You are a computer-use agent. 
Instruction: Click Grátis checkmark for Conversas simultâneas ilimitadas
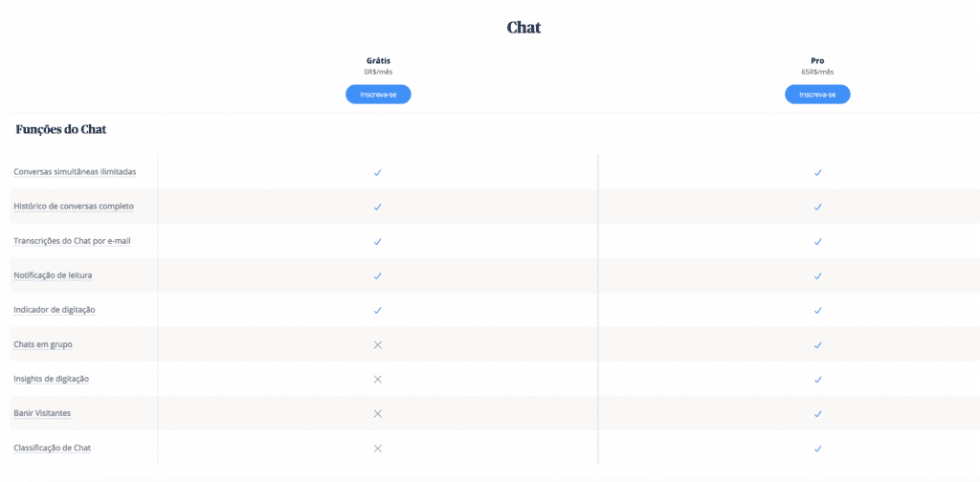click(x=377, y=172)
